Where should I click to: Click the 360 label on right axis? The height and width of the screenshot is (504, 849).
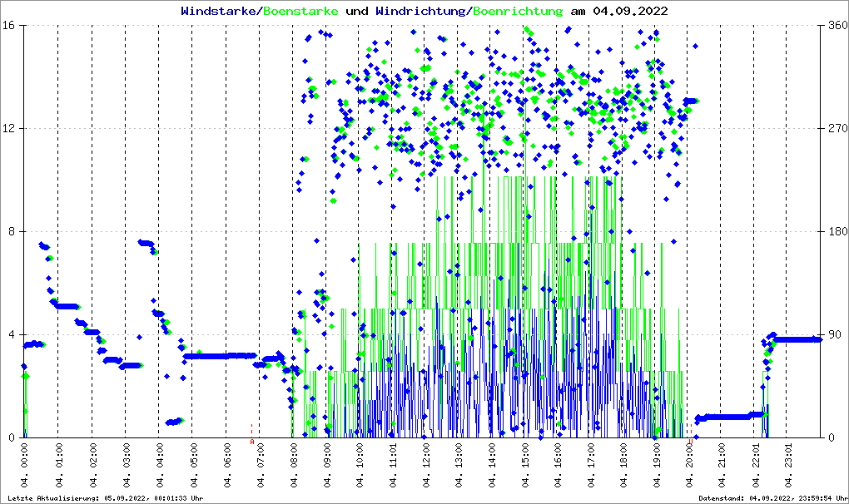tap(837, 25)
